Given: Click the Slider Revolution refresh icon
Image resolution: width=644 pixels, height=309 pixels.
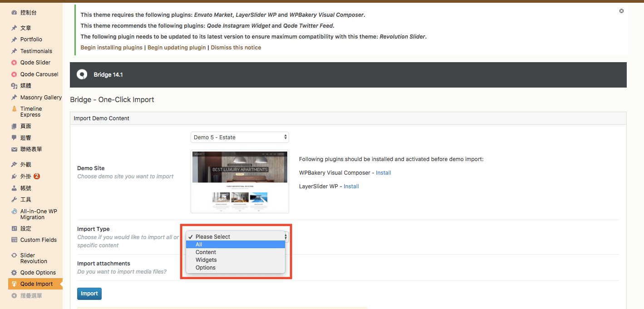Looking at the screenshot, I should [x=14, y=255].
